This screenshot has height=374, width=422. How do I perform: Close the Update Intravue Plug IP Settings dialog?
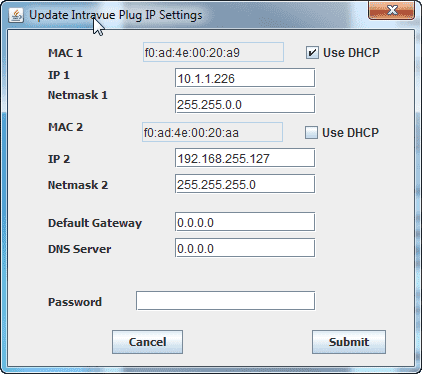392,10
